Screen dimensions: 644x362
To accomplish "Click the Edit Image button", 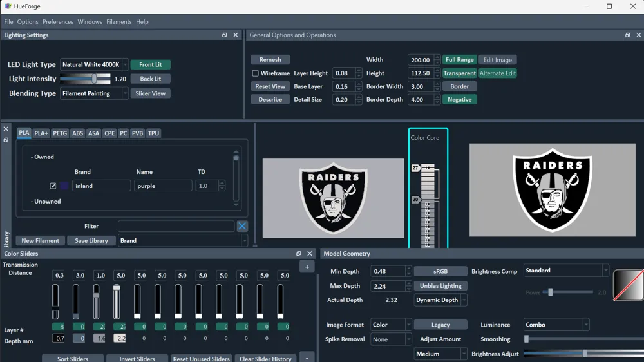I will click(497, 59).
